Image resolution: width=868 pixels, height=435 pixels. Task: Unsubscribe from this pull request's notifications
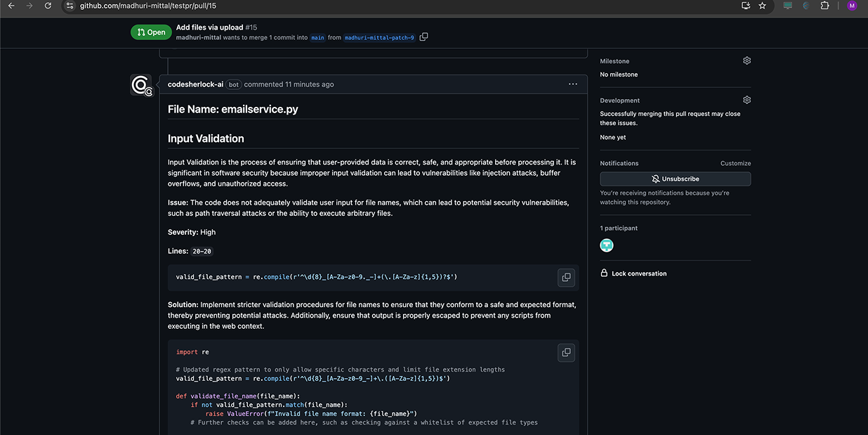[674, 178]
